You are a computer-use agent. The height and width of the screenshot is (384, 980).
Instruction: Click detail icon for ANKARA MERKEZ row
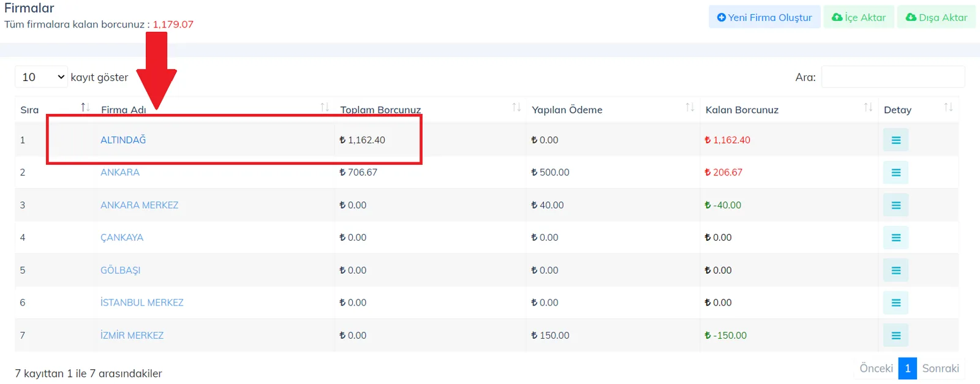[x=895, y=205]
